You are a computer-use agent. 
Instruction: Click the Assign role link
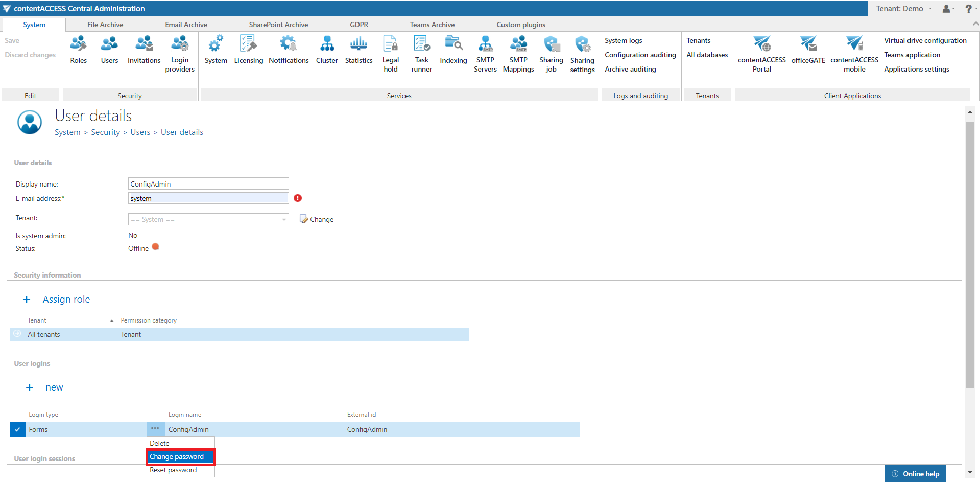coord(66,300)
